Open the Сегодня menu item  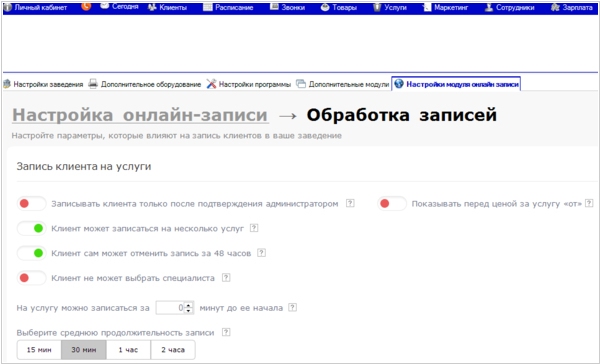coord(119,7)
